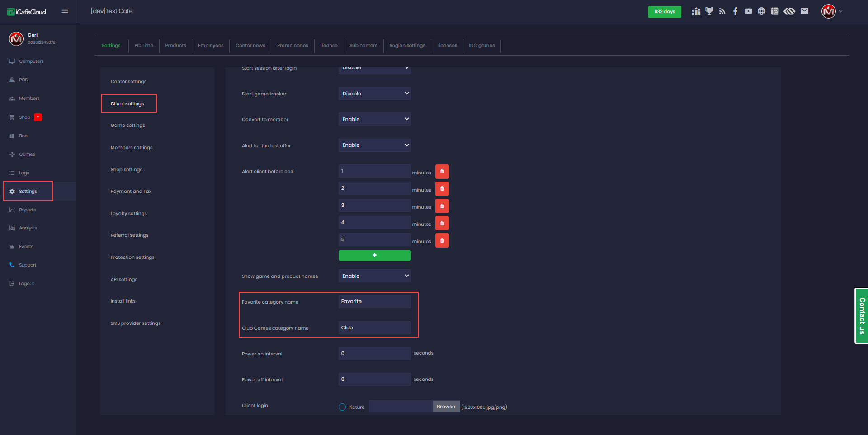
Task: Click the RSS feed icon
Action: click(722, 11)
